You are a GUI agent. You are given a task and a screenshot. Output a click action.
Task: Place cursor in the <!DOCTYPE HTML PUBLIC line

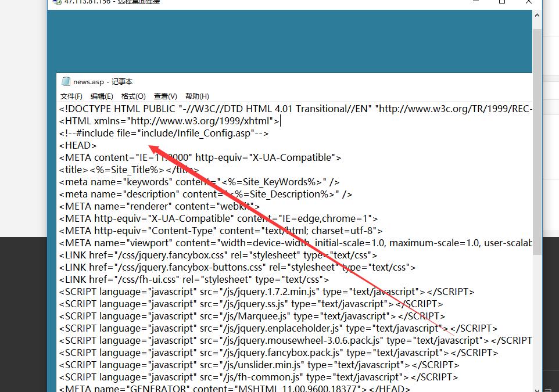[x=296, y=109]
